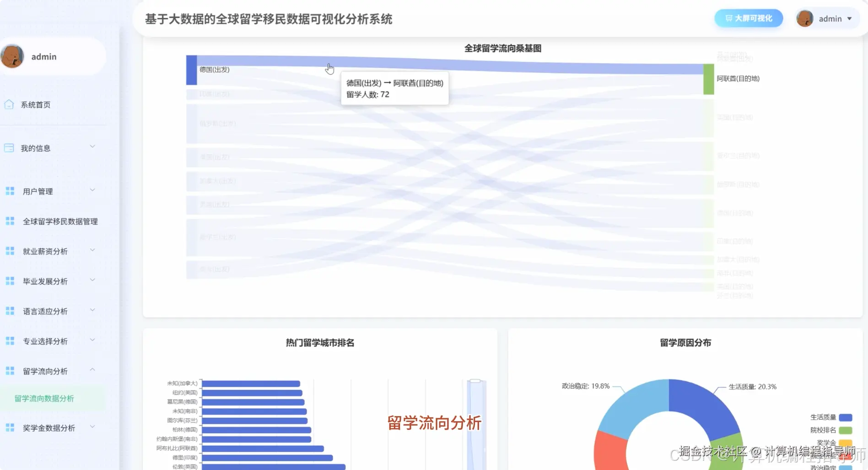Select the 生活质量 legend color swatch

846,417
